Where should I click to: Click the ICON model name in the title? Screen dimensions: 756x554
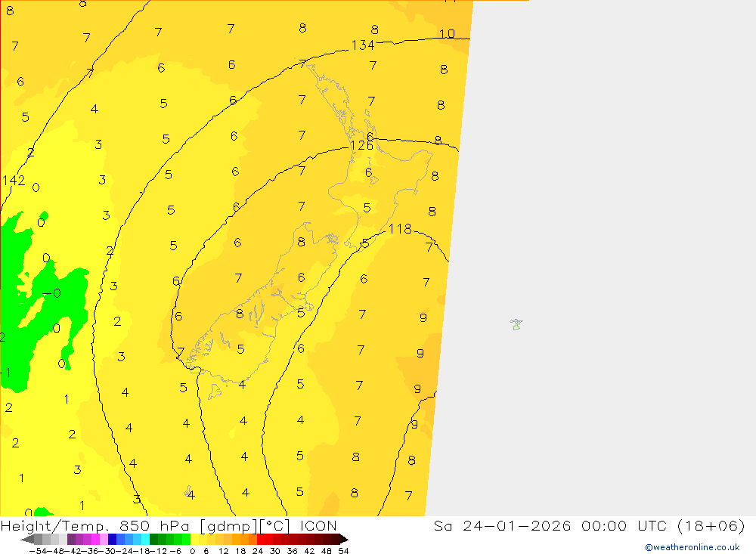(318, 526)
